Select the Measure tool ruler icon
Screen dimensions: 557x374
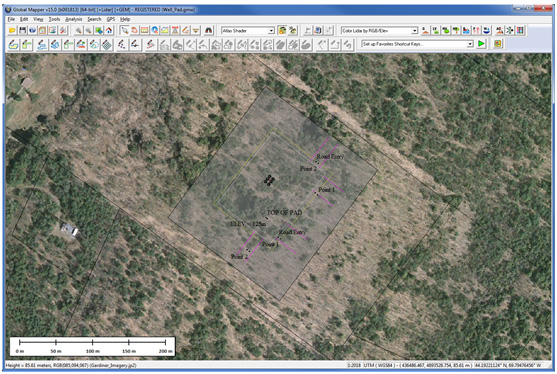pos(144,31)
